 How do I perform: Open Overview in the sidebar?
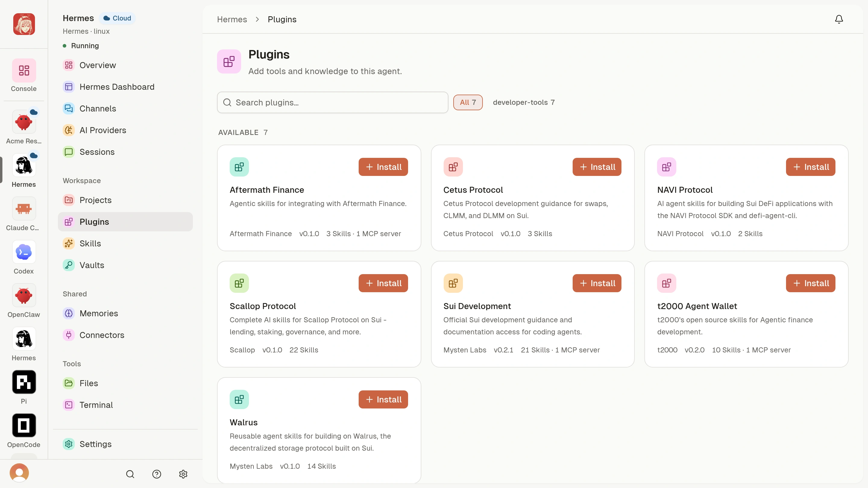[x=125, y=65]
